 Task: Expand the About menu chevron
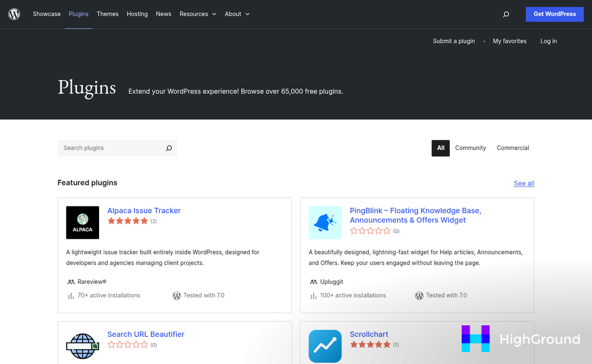tap(247, 14)
